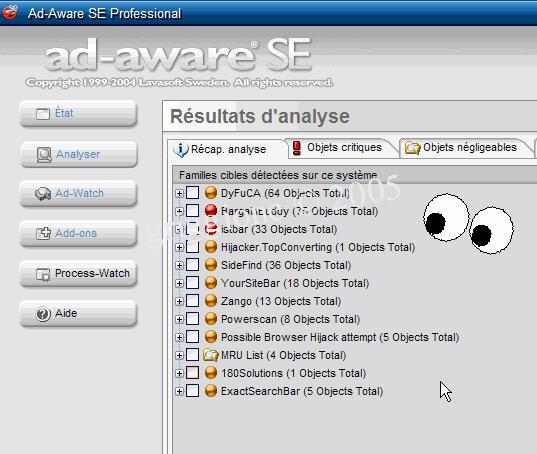This screenshot has width=537, height=454.
Task: Launch Process-Watch
Action: (78, 274)
